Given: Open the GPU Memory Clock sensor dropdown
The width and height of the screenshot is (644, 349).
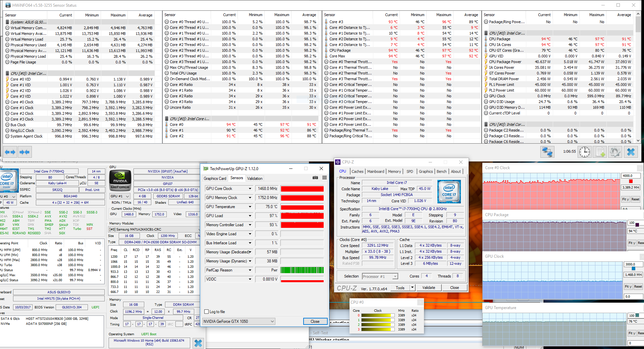Looking at the screenshot, I should pyautogui.click(x=250, y=198).
